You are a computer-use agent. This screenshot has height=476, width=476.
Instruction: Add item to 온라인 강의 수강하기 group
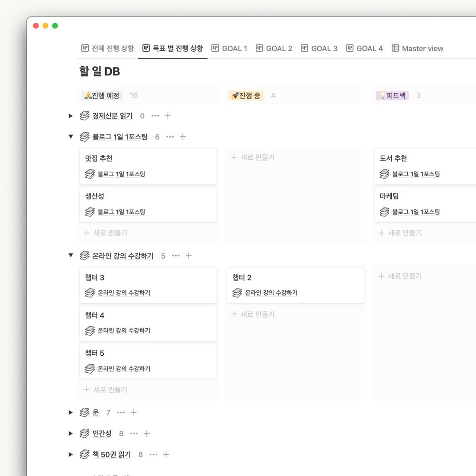[189, 256]
